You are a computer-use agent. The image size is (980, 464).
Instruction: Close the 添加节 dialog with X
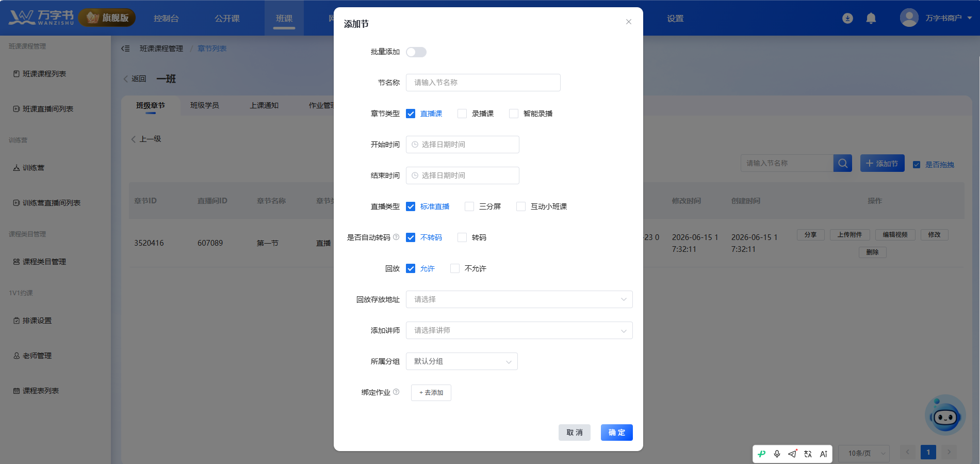tap(628, 22)
